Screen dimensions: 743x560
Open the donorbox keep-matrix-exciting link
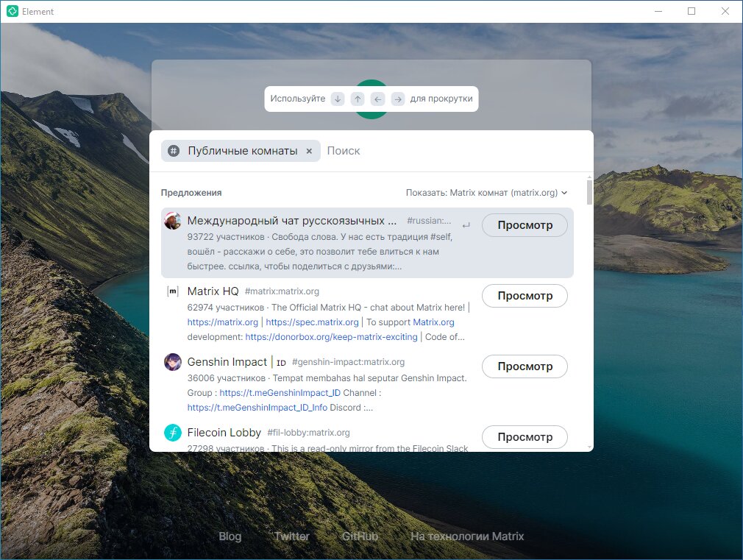pyautogui.click(x=331, y=337)
